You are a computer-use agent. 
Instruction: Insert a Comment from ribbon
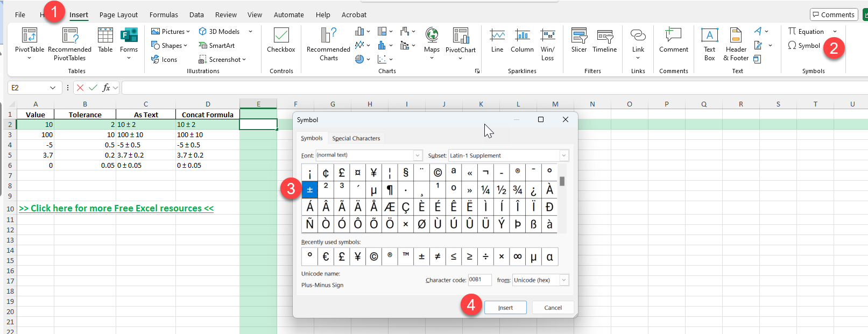coord(674,41)
